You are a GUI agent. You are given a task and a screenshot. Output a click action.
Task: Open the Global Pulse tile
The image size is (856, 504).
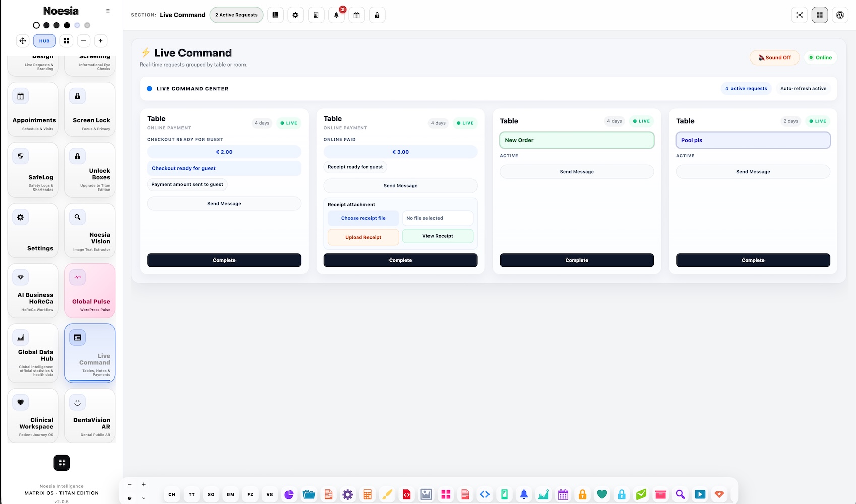[90, 290]
